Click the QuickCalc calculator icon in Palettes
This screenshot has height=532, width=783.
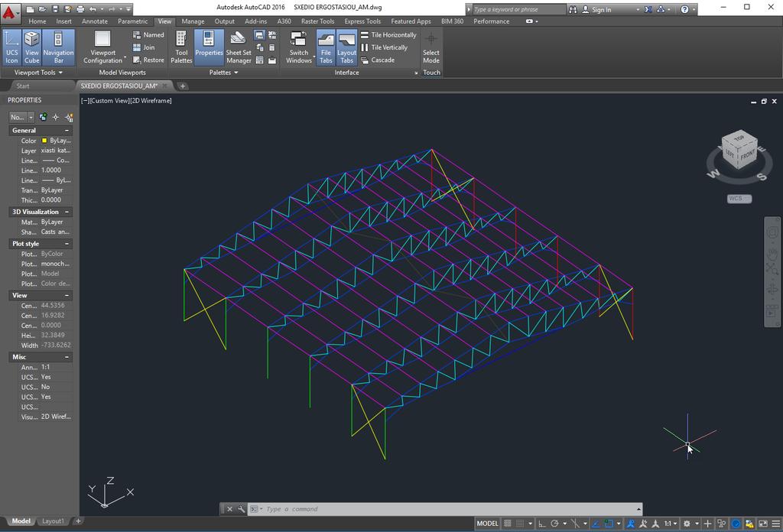[x=272, y=48]
